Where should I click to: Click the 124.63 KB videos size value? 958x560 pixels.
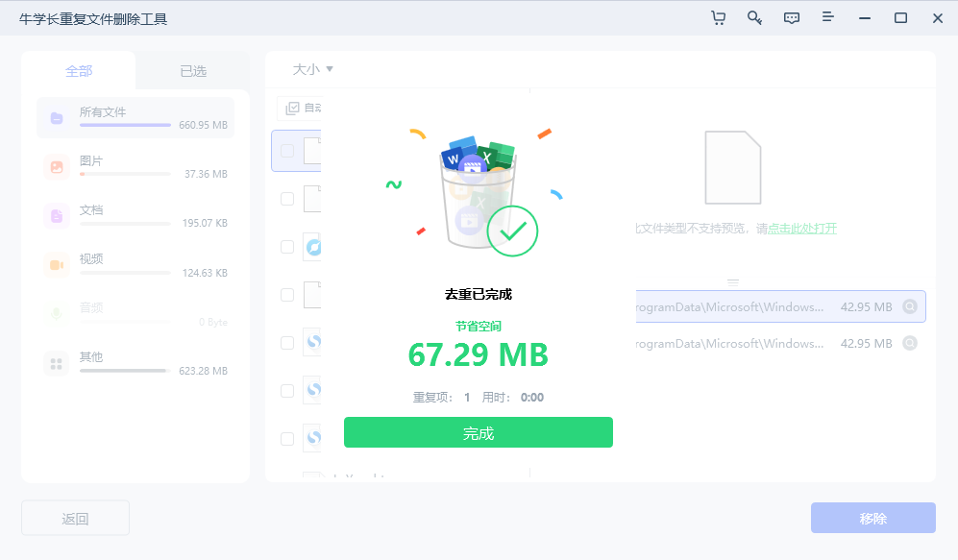(205, 273)
